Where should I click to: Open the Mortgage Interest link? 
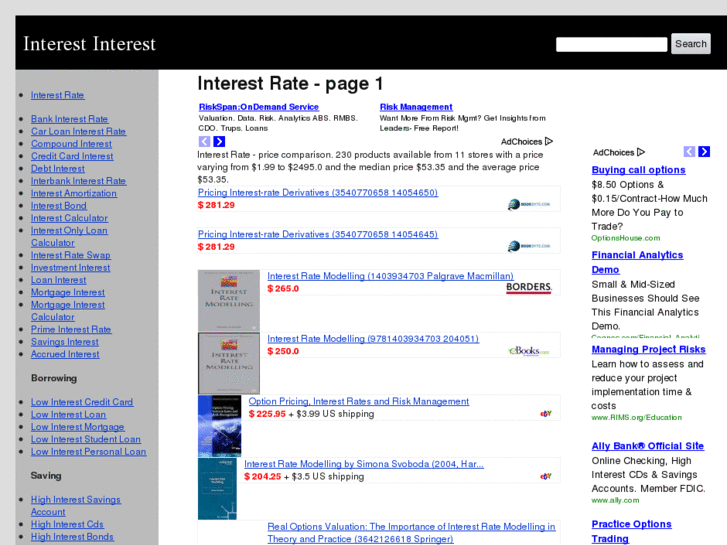(x=68, y=292)
